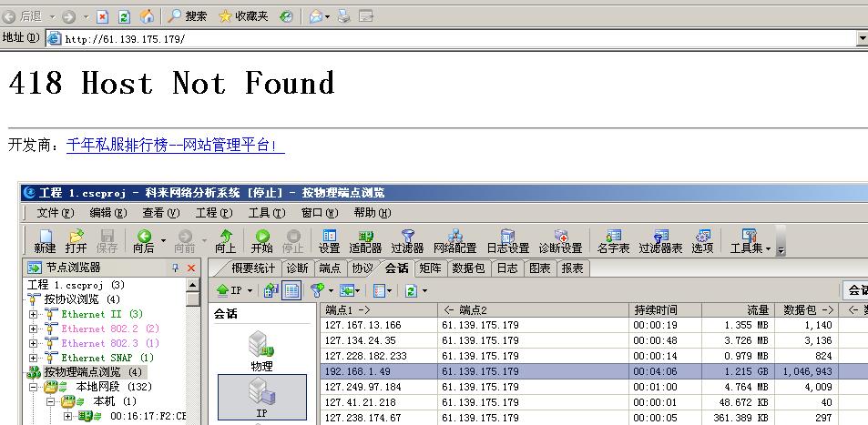Open 编辑(E) menu
Viewport: 868px width, 425px height.
[108, 213]
